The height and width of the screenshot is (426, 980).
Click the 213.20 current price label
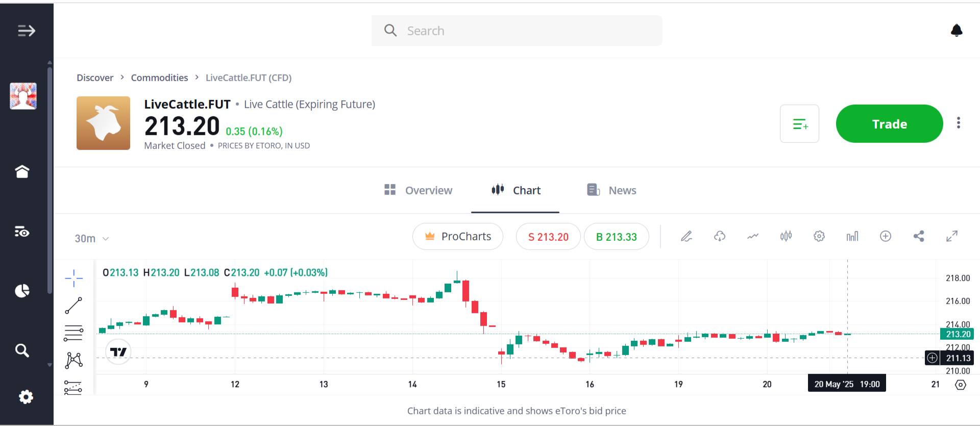[957, 334]
